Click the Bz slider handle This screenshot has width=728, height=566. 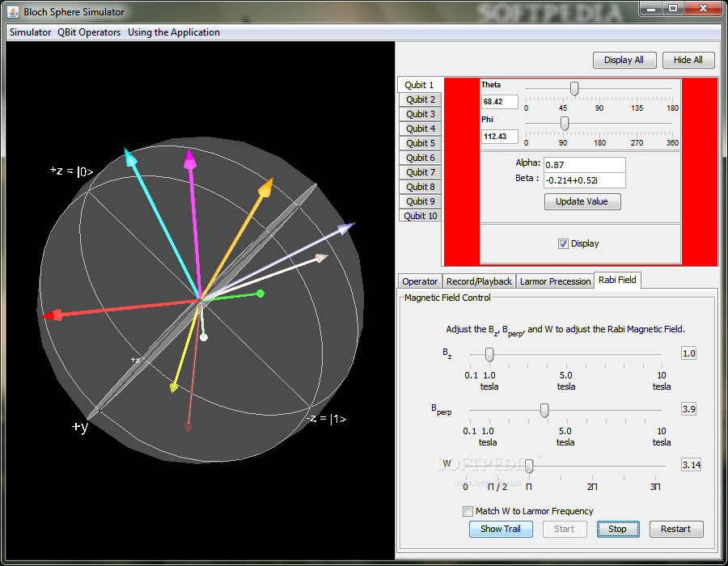[489, 354]
